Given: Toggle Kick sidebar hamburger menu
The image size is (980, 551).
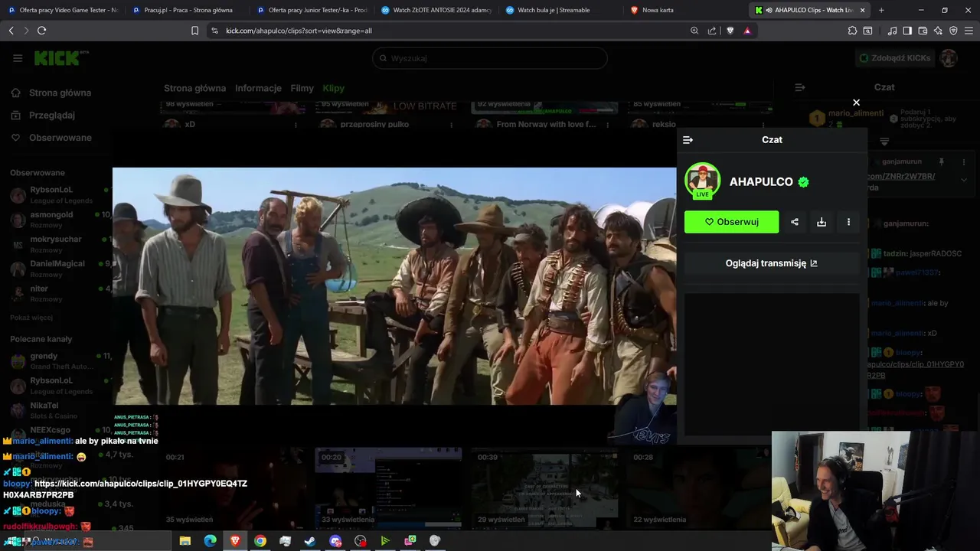Looking at the screenshot, I should click(x=18, y=58).
